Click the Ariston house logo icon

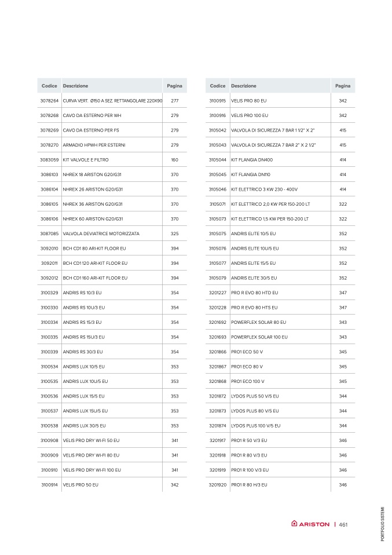294,524
